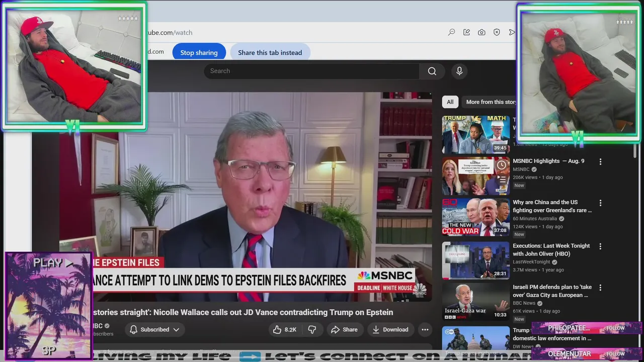Open 'Why are China and the US' title

pyautogui.click(x=552, y=206)
